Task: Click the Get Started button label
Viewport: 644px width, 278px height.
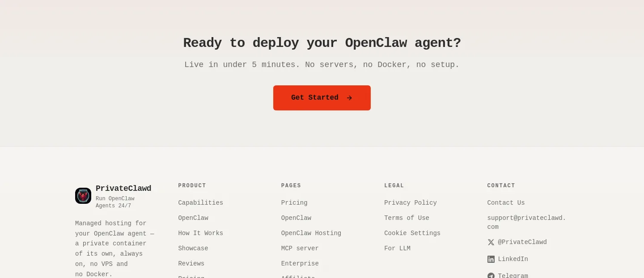Action: (x=315, y=97)
